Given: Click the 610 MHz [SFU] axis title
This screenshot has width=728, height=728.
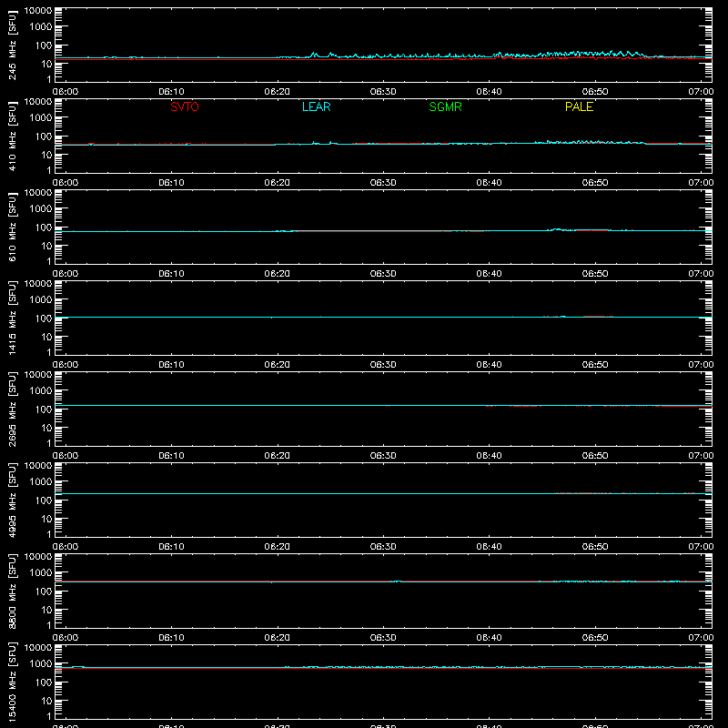Looking at the screenshot, I should (12, 227).
